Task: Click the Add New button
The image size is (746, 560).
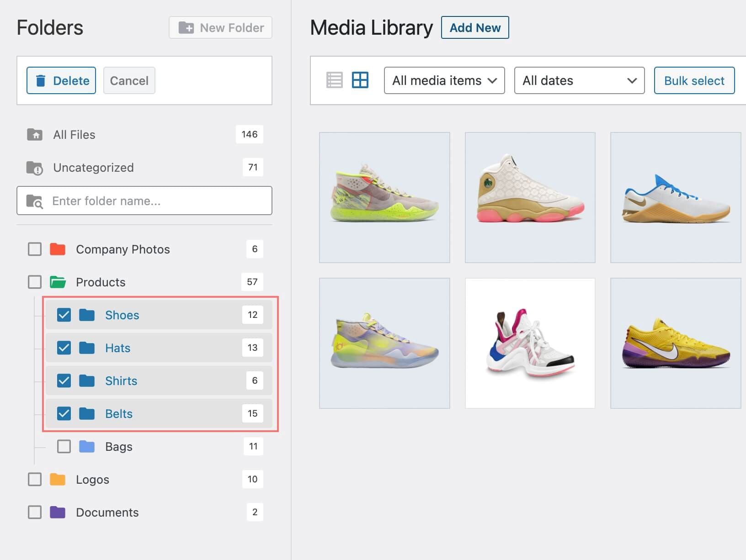Action: (x=474, y=27)
